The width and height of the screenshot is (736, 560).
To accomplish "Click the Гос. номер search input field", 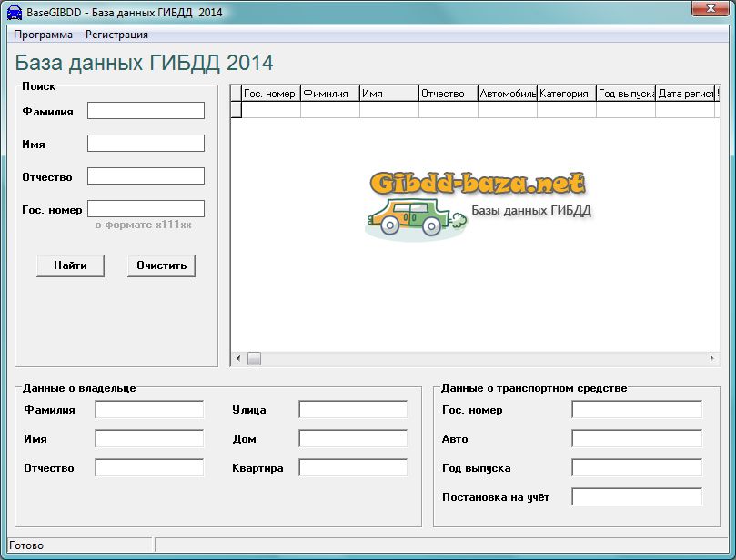I will point(146,209).
